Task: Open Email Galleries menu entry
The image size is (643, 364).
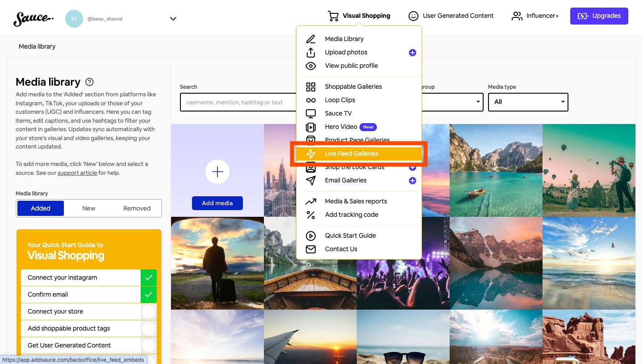Action: point(346,180)
